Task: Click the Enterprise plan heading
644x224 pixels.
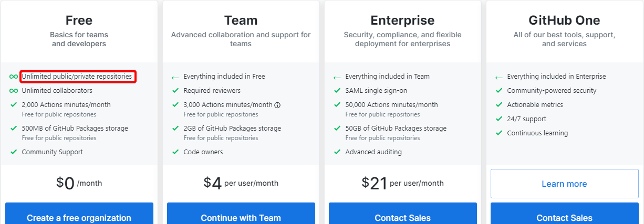Action: click(x=403, y=20)
